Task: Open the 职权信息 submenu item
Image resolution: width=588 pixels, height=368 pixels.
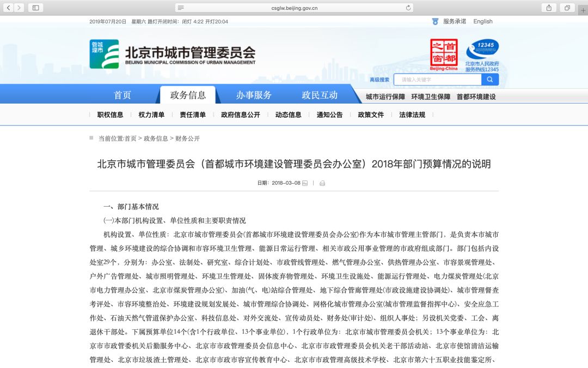Action: coord(110,115)
